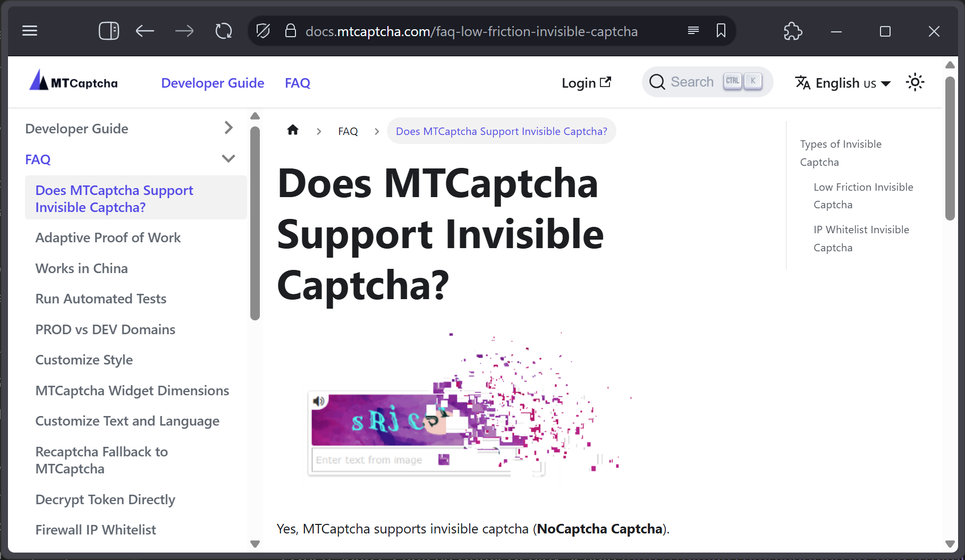
Task: Jump to Types of Invisible Captcha section
Action: point(841,153)
